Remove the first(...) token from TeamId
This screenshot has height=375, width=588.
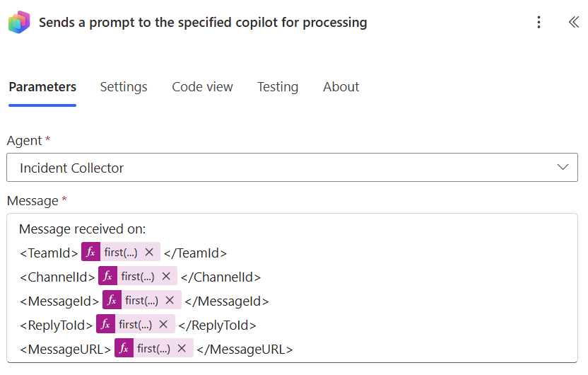point(149,252)
